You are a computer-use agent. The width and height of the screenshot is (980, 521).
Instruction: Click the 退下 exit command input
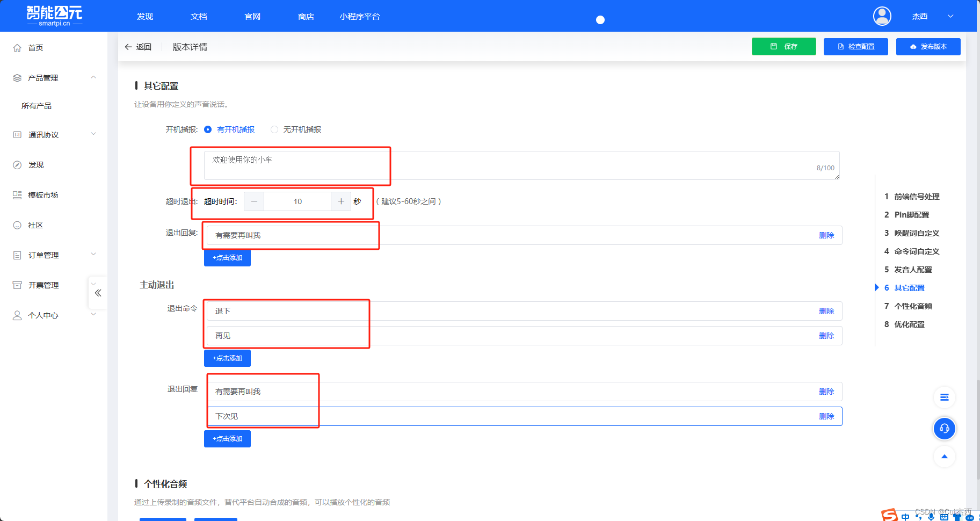tap(525, 311)
